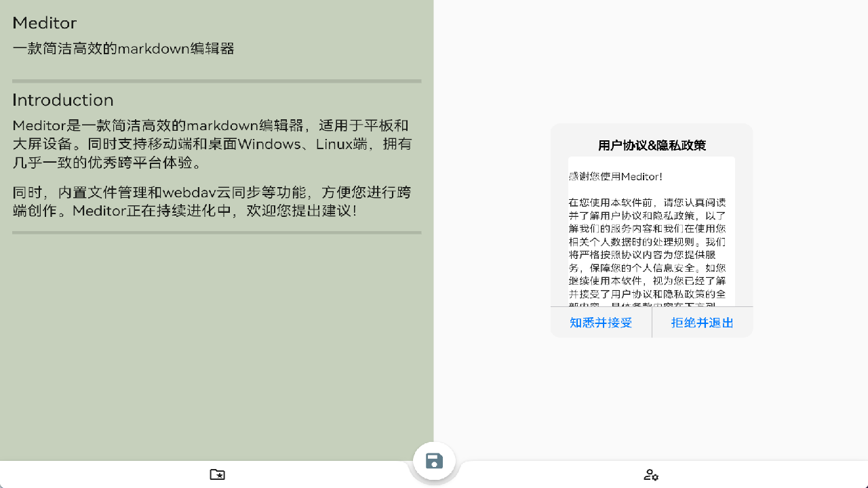Click the Meditor heading in the preview

(44, 22)
